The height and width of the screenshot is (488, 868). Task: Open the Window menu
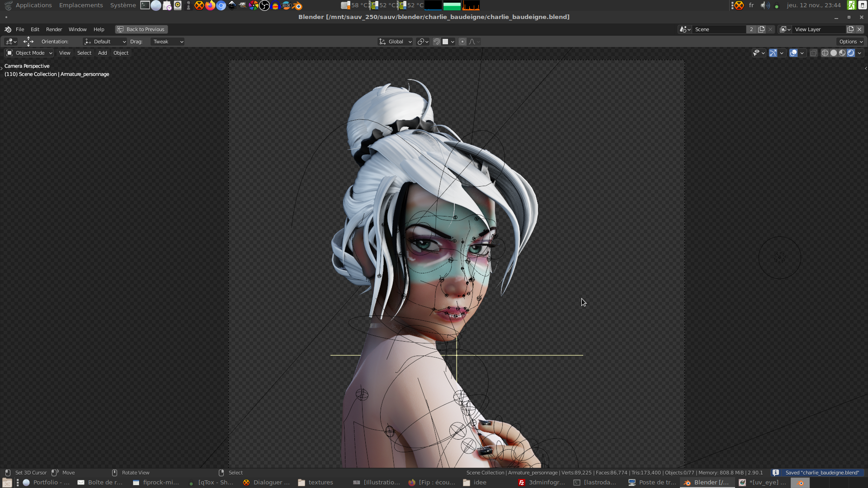click(x=77, y=29)
